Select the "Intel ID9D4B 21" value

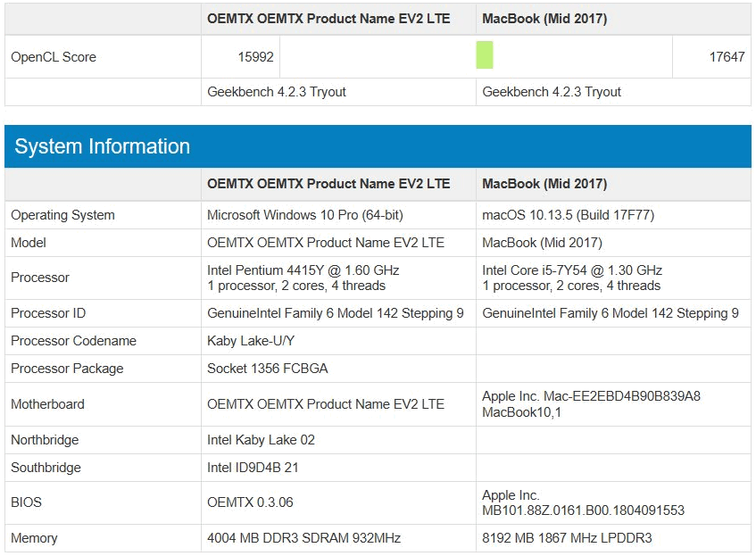(253, 468)
